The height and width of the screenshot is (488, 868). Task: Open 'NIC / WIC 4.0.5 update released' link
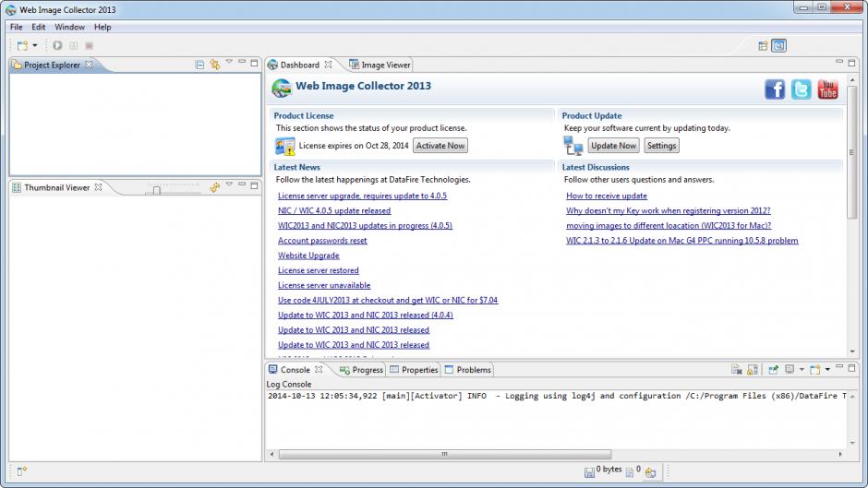point(334,211)
